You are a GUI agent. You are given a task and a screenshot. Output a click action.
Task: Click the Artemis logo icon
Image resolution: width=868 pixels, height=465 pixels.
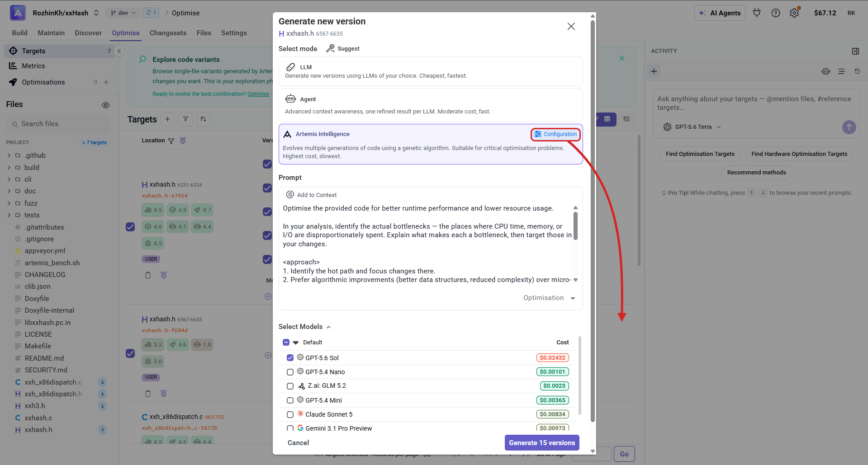[18, 13]
